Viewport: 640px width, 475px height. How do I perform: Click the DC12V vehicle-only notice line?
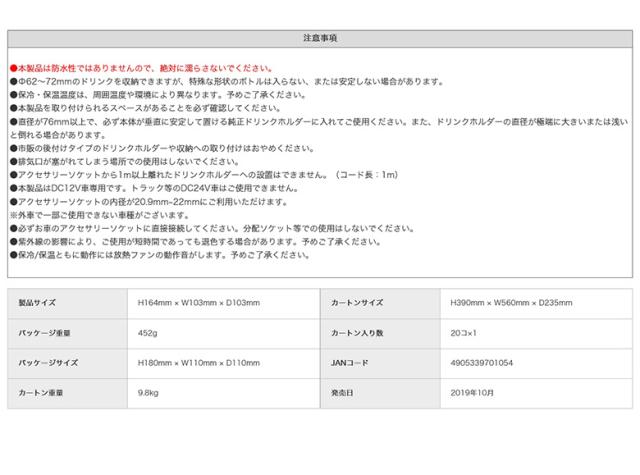[x=153, y=188]
